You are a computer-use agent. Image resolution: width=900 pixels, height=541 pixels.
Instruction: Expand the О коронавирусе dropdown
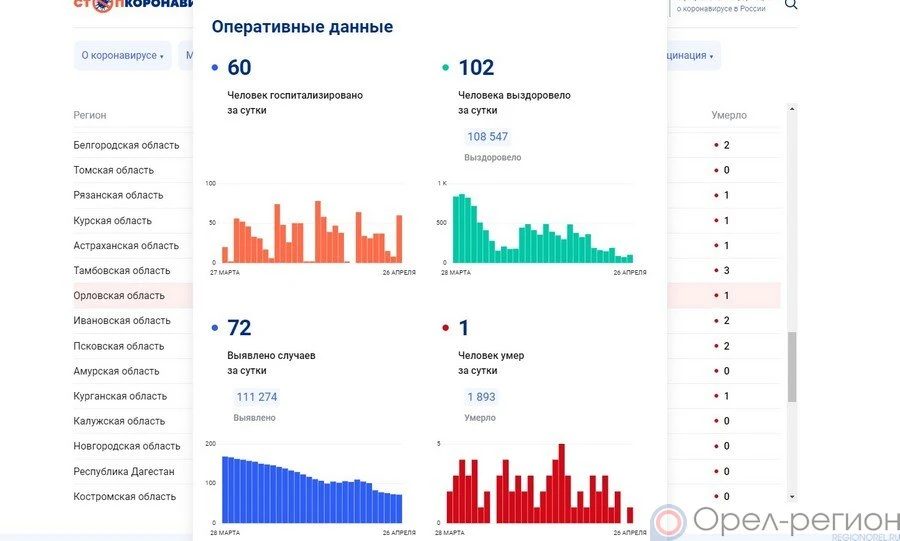click(122, 56)
